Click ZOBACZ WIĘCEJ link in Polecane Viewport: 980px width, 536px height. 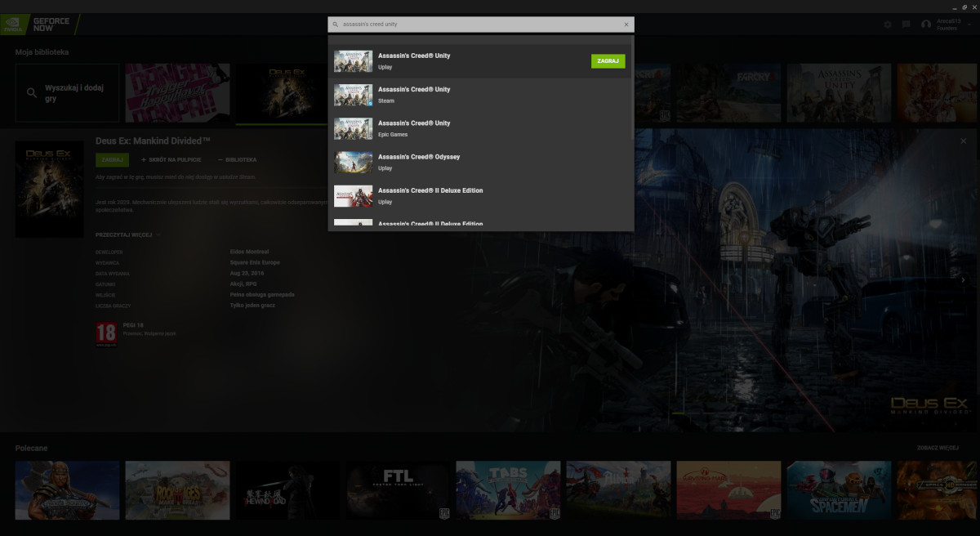[x=939, y=449]
